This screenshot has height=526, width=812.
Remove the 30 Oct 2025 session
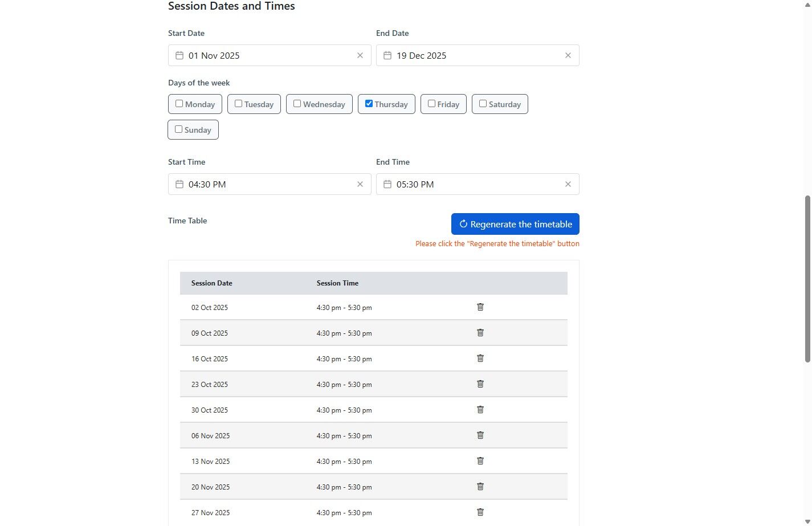[x=480, y=410]
